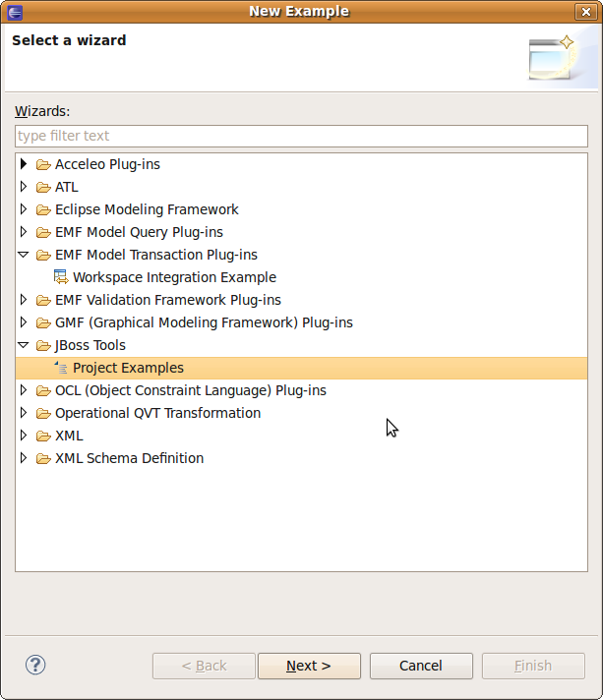Expand the Acceleo Plug-ins category
603x700 pixels.
24,164
